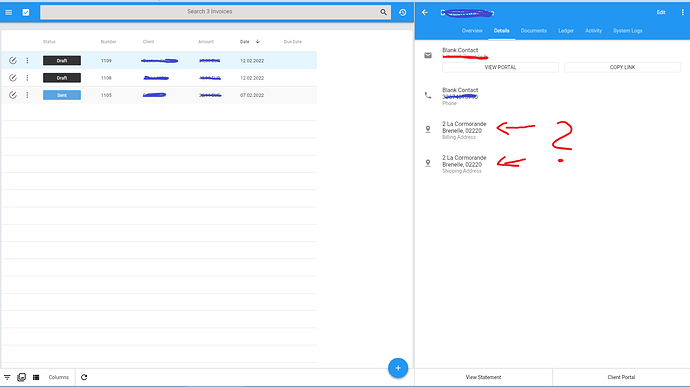Open the edit icon for invoice 1109
690x387 pixels.
coord(13,60)
